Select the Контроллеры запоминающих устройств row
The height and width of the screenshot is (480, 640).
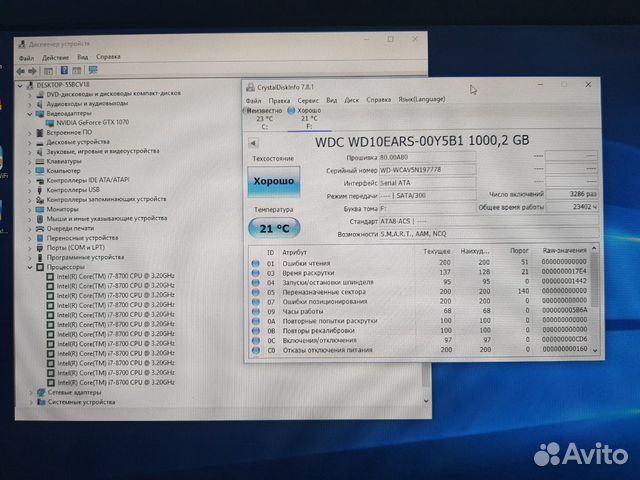coord(106,200)
